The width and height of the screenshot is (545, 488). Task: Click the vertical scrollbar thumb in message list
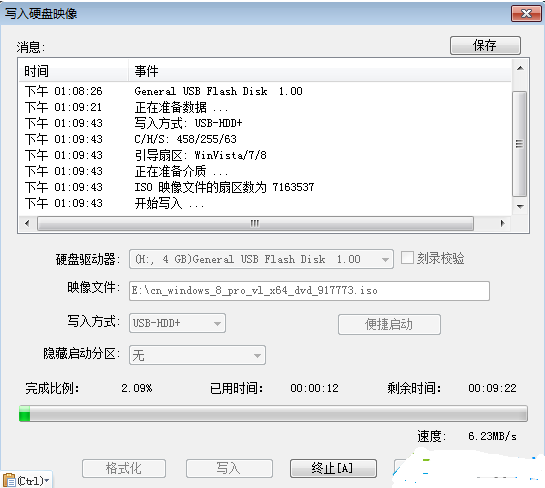tap(520, 144)
